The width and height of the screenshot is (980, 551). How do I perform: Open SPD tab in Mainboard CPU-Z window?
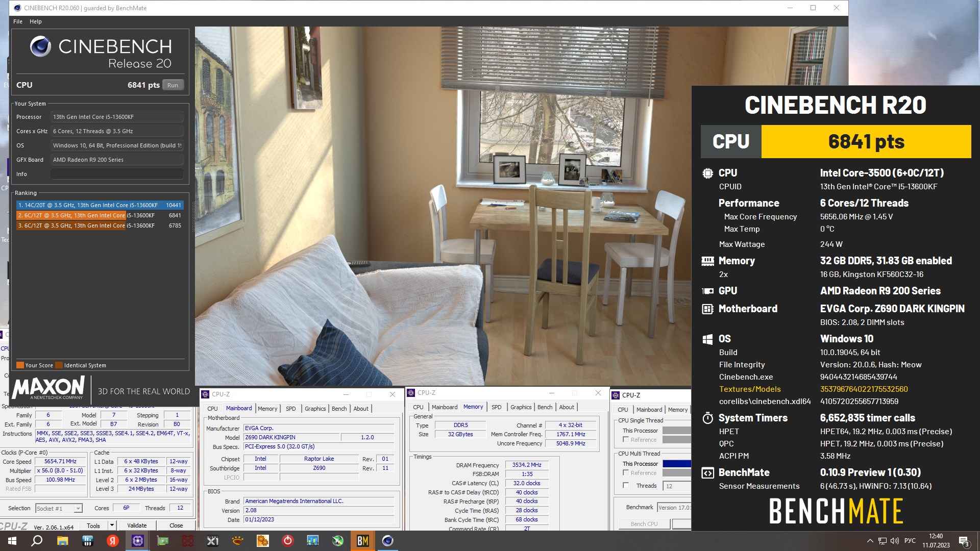[x=291, y=409]
